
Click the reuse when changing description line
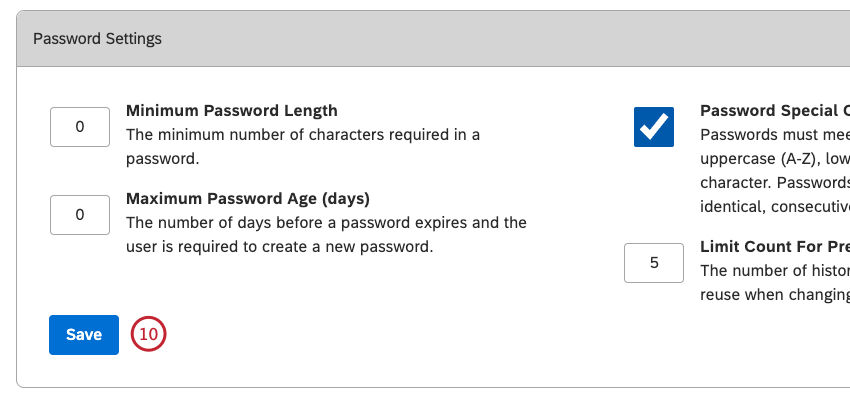[775, 295]
